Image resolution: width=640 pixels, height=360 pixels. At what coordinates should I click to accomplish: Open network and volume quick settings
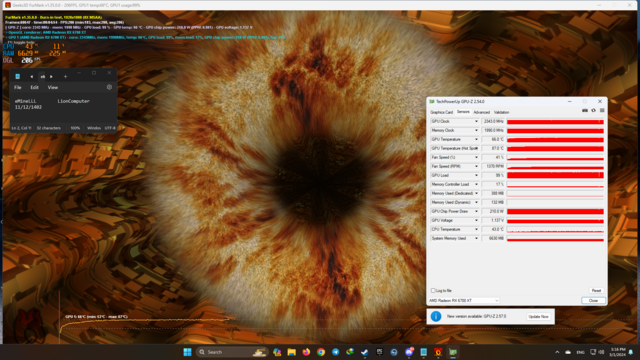pos(597,352)
